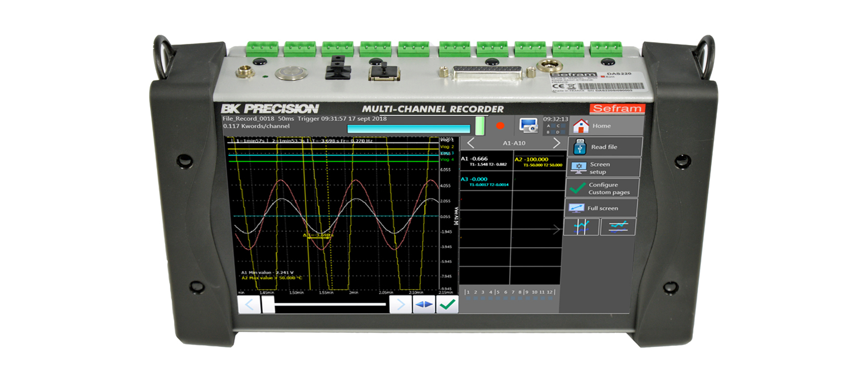Viewport: 868px width, 388px height.
Task: Expand the side arrow in channel table
Action: (x=556, y=230)
